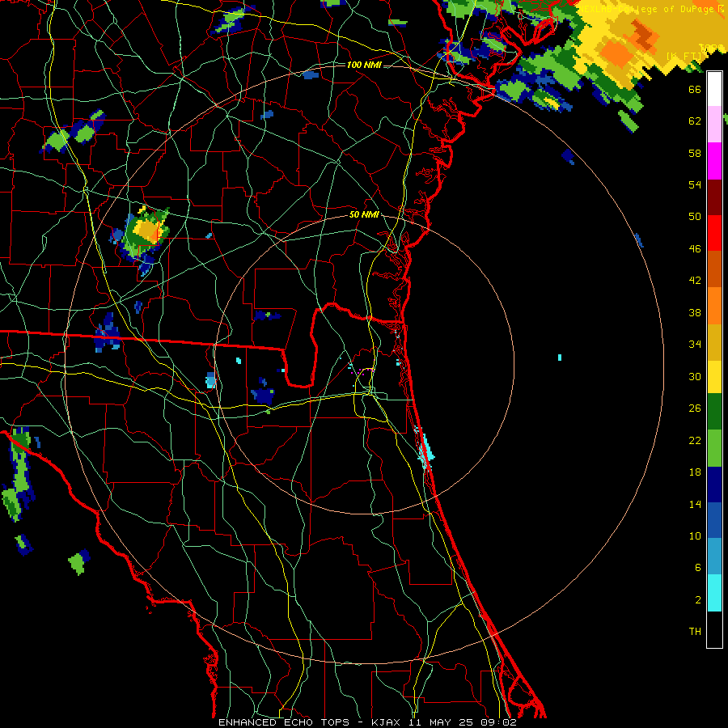Select the 46 scale label
Screen dimensions: 728x728
(x=695, y=249)
